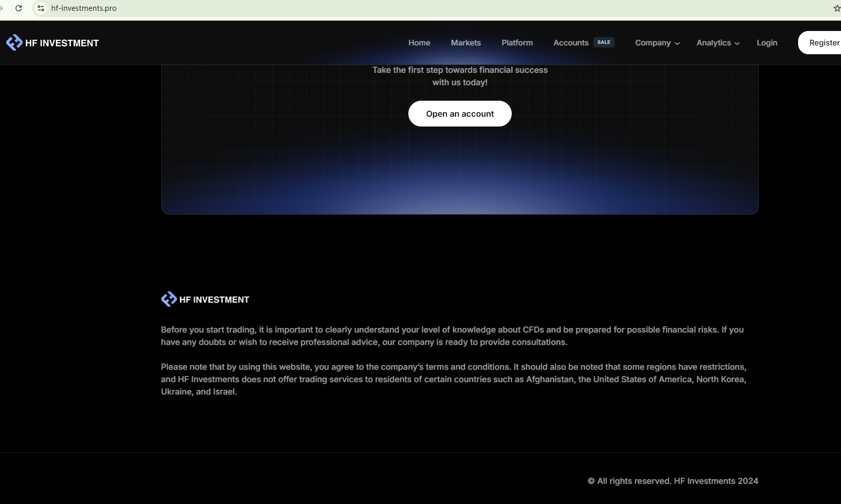Open the Markets page from navigation

[465, 43]
